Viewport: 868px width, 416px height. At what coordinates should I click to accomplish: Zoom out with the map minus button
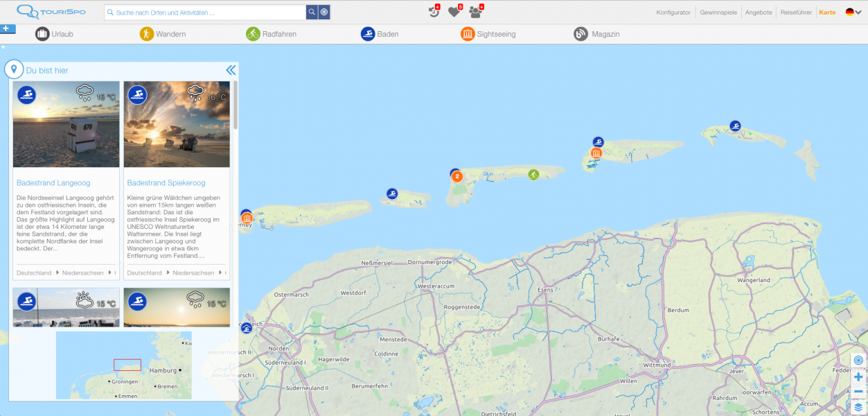click(858, 392)
